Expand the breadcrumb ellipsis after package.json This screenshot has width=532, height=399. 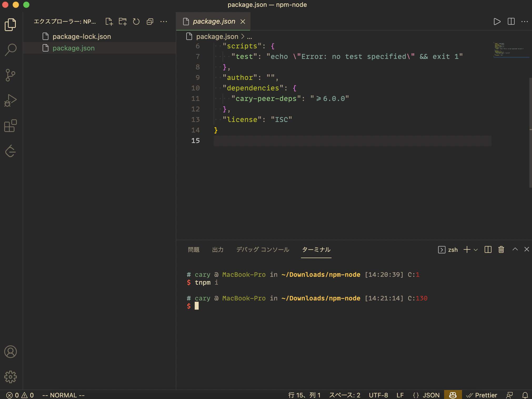coord(249,37)
